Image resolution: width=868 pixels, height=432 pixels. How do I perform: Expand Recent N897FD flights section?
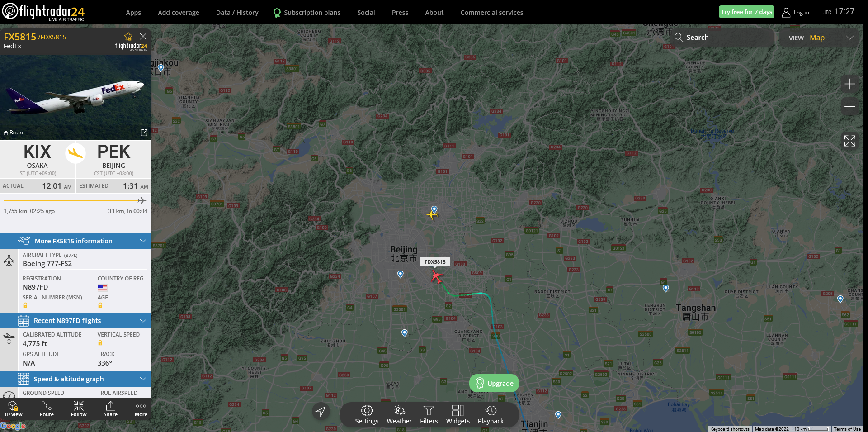(x=75, y=321)
